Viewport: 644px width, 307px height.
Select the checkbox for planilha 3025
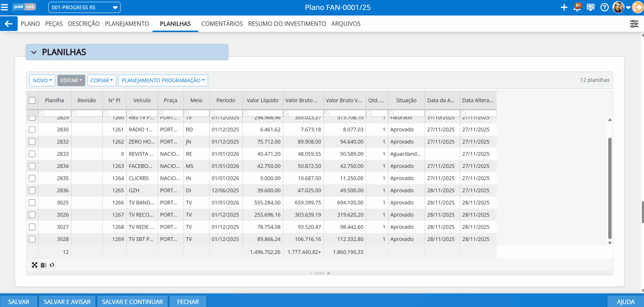(32, 203)
